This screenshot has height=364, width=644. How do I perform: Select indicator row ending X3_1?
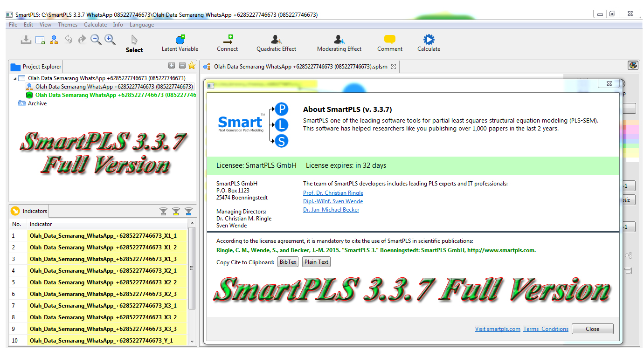pyautogui.click(x=98, y=306)
